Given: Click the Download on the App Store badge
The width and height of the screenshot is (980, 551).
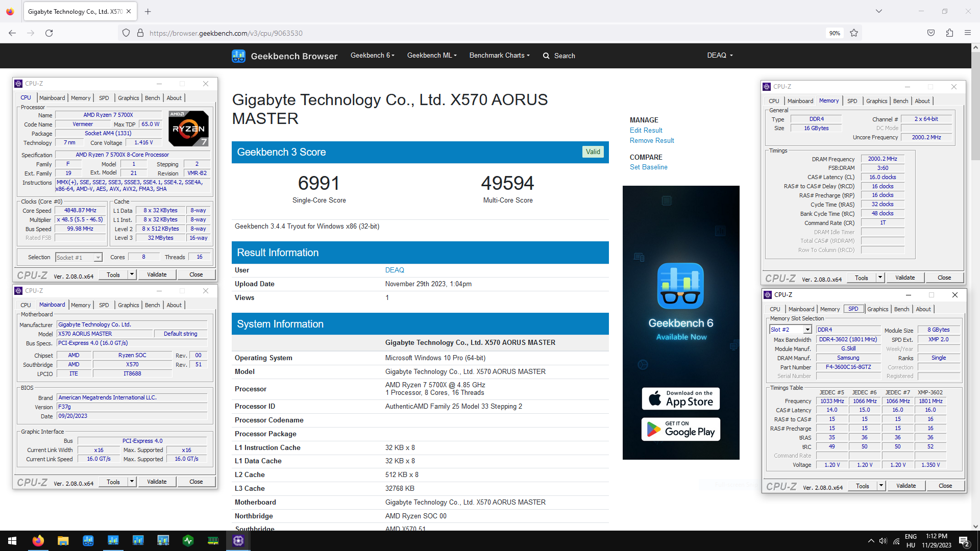Looking at the screenshot, I should pyautogui.click(x=681, y=398).
